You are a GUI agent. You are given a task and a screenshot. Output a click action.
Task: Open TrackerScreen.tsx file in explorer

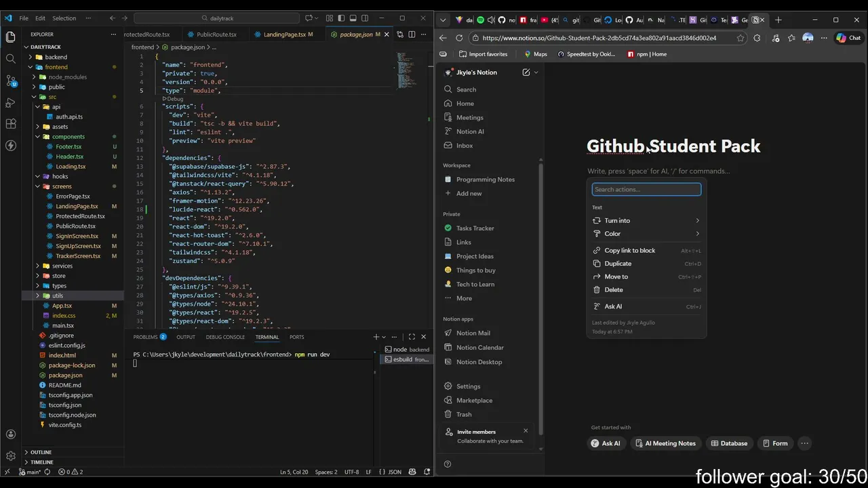coord(78,256)
